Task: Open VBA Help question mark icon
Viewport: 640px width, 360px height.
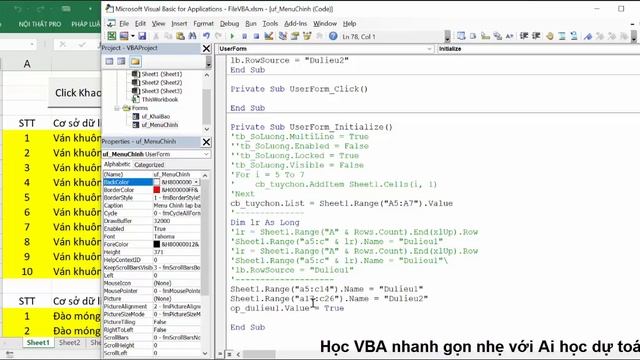Action: click(x=333, y=36)
